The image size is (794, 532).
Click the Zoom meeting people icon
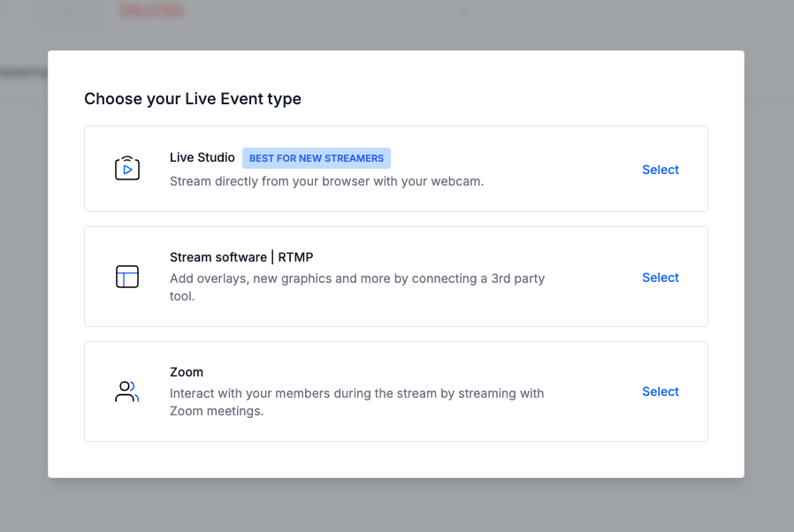pyautogui.click(x=126, y=391)
